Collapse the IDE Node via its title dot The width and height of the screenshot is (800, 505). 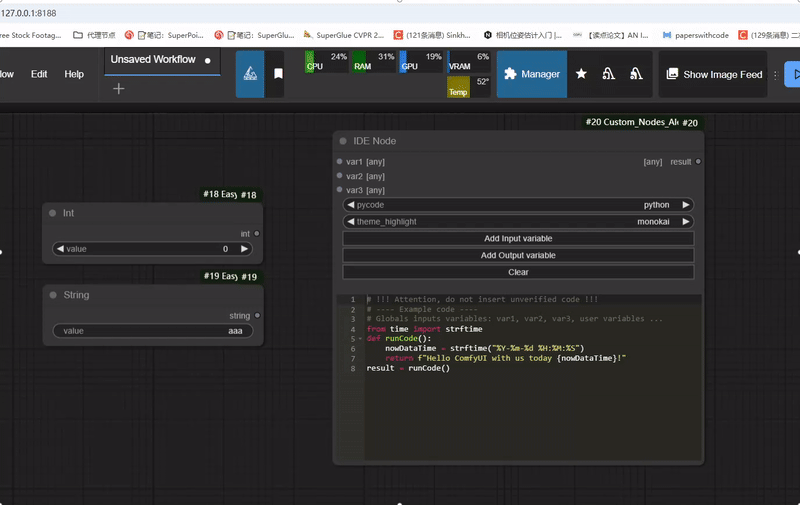(343, 141)
